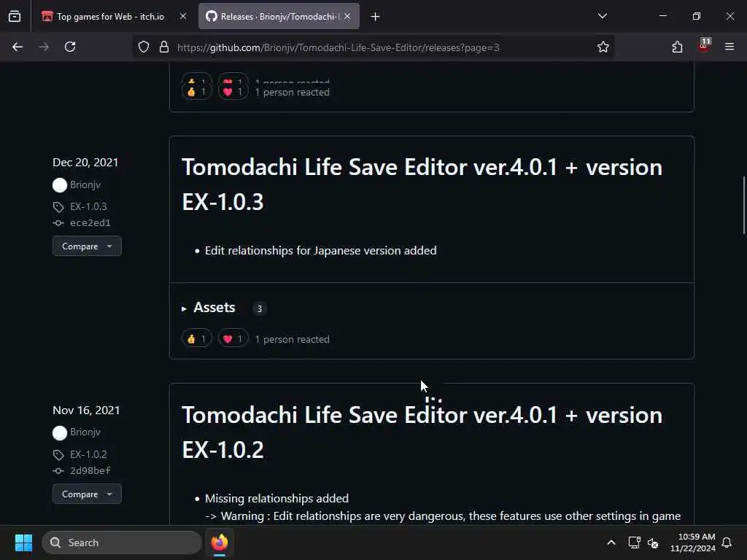View site security padlock info

point(164,47)
